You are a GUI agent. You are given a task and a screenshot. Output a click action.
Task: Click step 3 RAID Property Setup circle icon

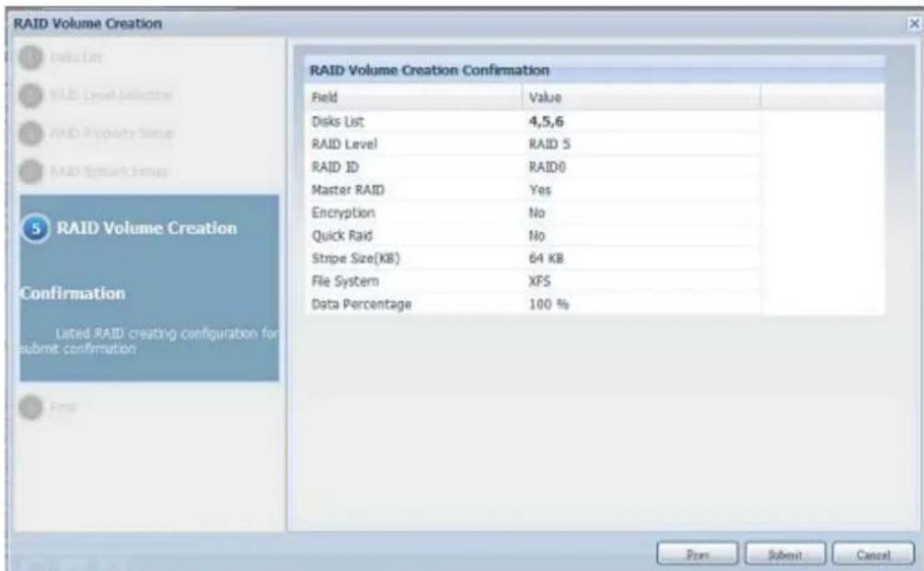click(x=30, y=134)
